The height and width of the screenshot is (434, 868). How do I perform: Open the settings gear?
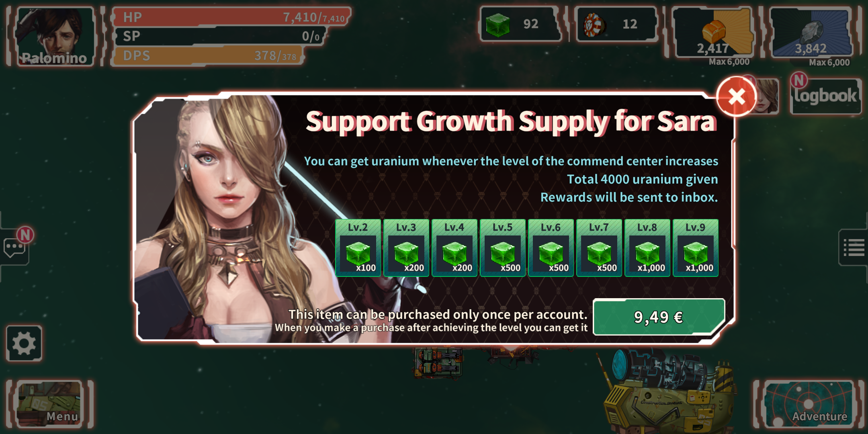[x=24, y=344]
